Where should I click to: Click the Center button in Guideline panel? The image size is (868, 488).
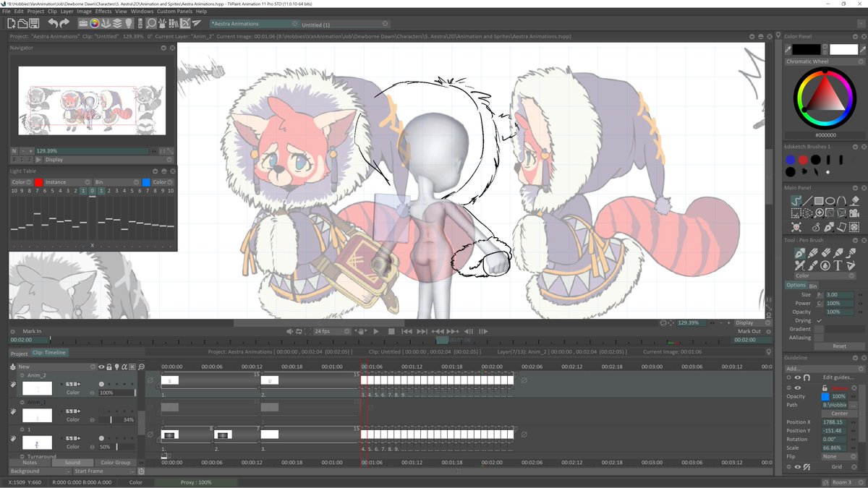(838, 414)
